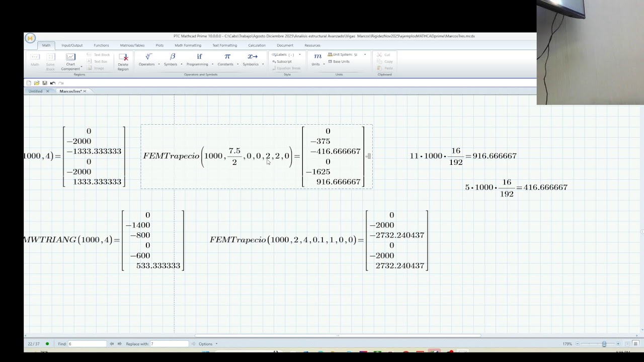This screenshot has width=644, height=362.
Task: Switch to the Resources ribbon tab
Action: click(312, 45)
